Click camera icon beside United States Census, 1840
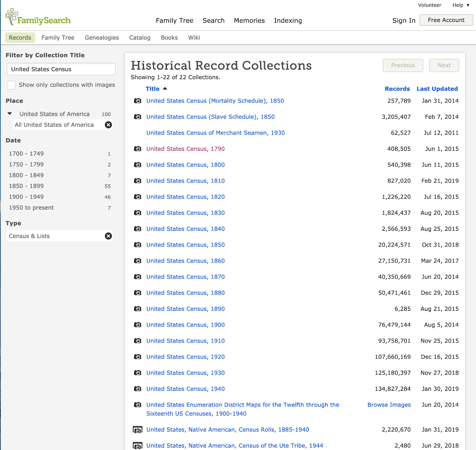The width and height of the screenshot is (476, 450). pyautogui.click(x=137, y=229)
